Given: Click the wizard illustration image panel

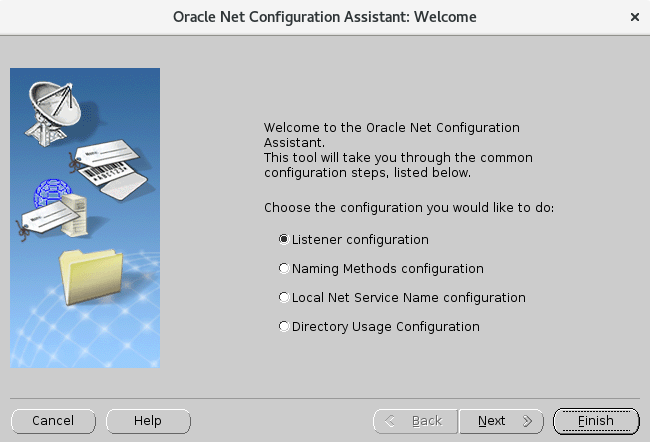Looking at the screenshot, I should click(x=85, y=218).
